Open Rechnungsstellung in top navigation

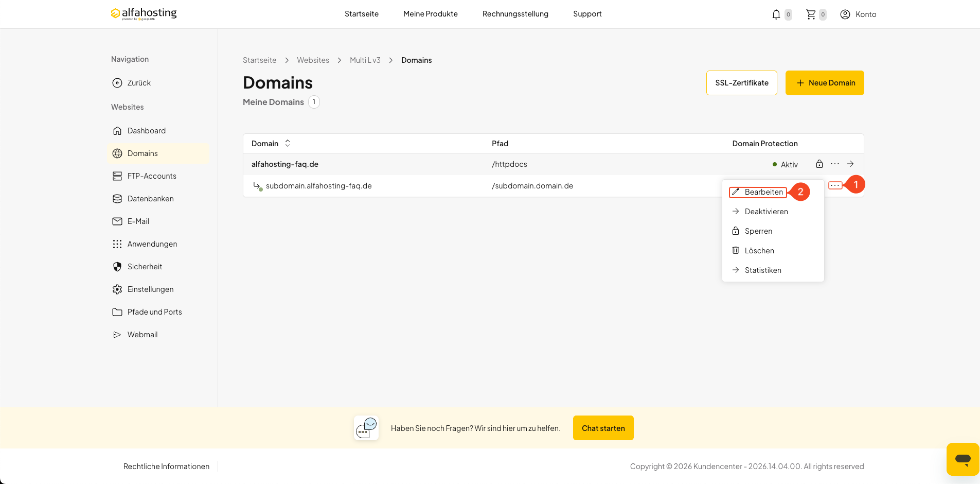515,14
